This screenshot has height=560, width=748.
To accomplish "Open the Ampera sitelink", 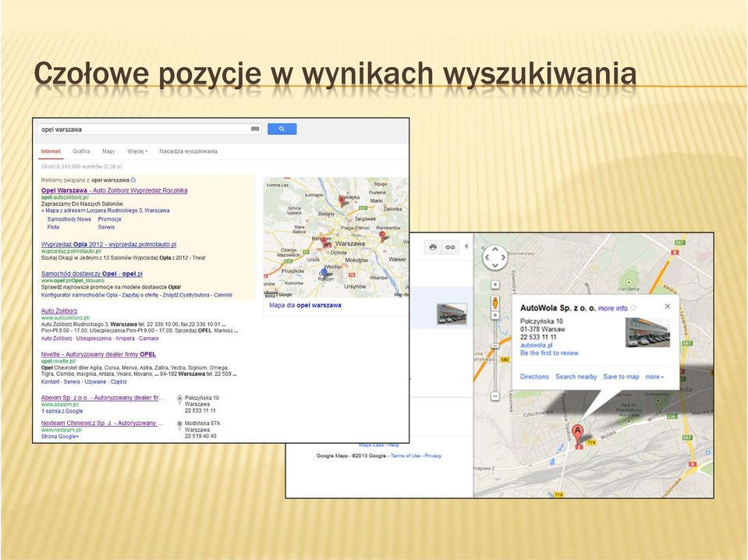I will (x=125, y=338).
